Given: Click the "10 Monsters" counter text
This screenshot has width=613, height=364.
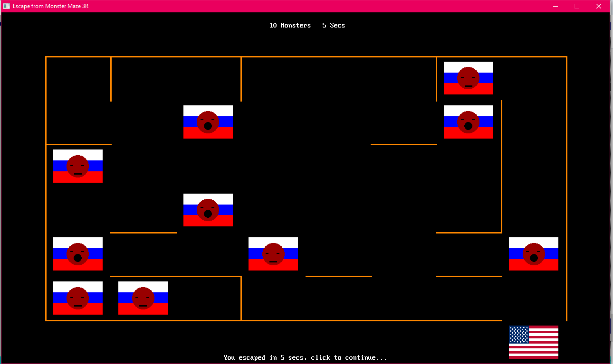Looking at the screenshot, I should [x=290, y=25].
